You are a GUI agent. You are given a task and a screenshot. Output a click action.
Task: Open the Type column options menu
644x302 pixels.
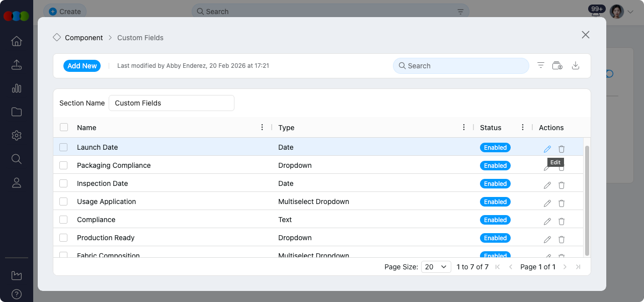click(x=464, y=127)
